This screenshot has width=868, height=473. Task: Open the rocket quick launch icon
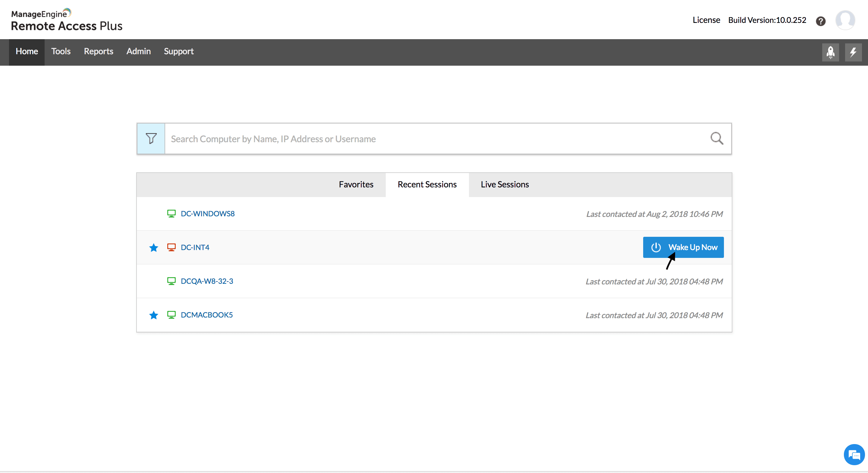pos(830,52)
